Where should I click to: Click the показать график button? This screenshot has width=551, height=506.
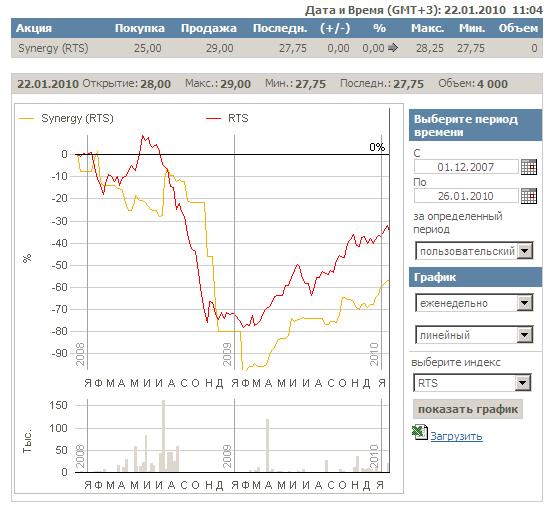click(x=468, y=409)
